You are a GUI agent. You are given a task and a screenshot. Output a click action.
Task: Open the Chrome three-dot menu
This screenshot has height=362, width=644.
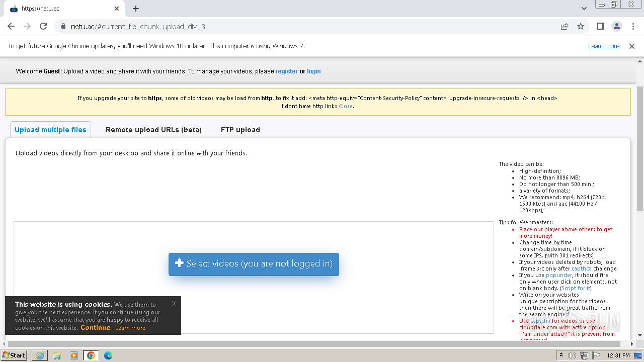632,26
